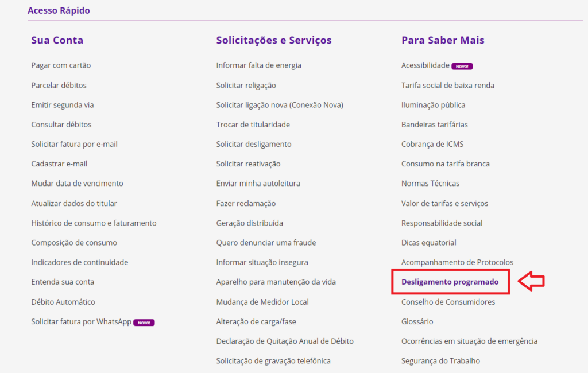The width and height of the screenshot is (588, 373).
Task: Go to Segurança do Trabalho
Action: click(440, 361)
